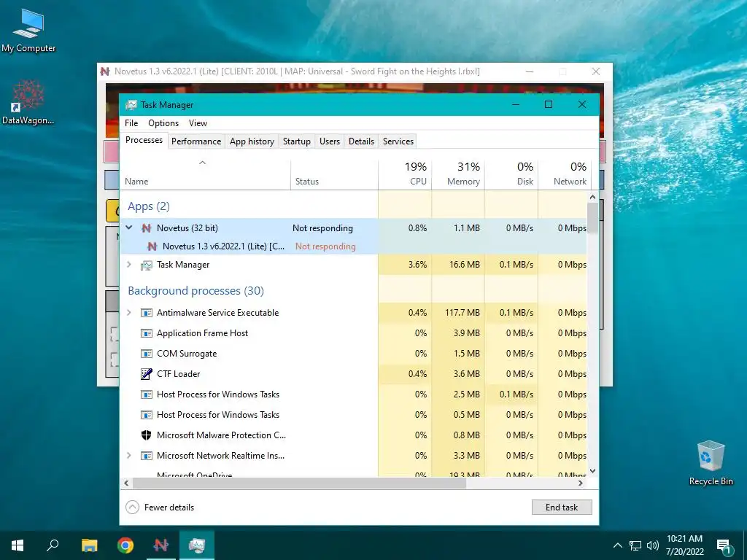The height and width of the screenshot is (560, 747).
Task: Switch to the App history tab
Action: pyautogui.click(x=252, y=141)
